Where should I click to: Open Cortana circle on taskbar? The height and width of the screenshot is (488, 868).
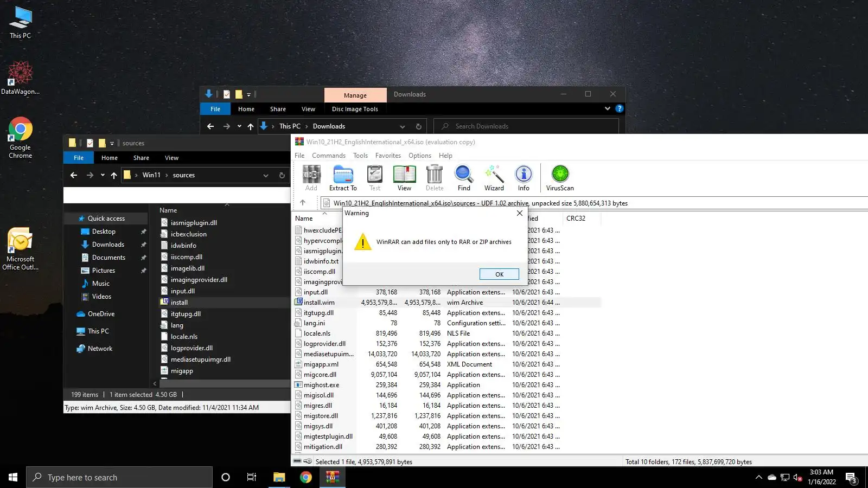(226, 477)
